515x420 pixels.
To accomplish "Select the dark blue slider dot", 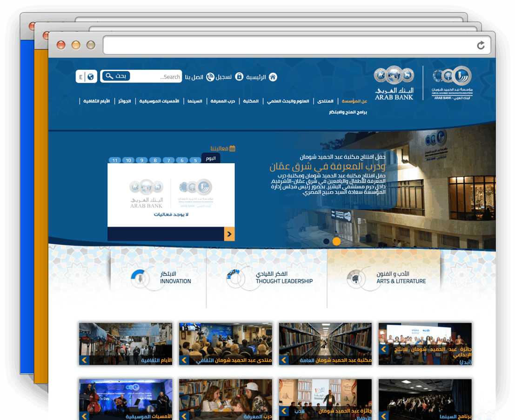I will click(x=326, y=241).
